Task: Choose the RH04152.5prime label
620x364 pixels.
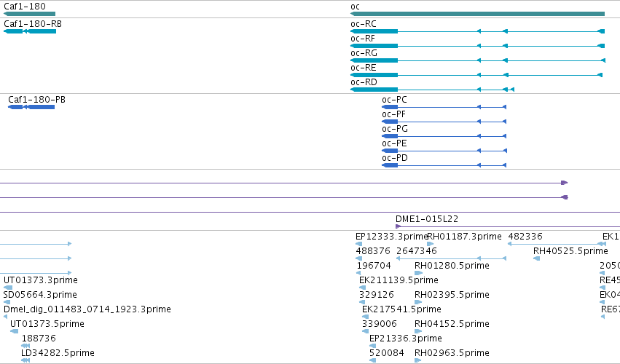Action: coord(452,324)
